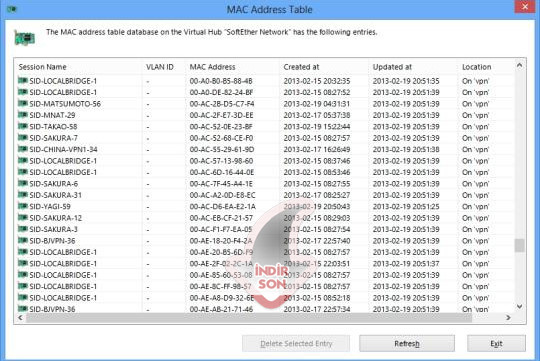Click created time 2013-02-19 20:50:43
The height and width of the screenshot is (361, 540).
(x=317, y=206)
